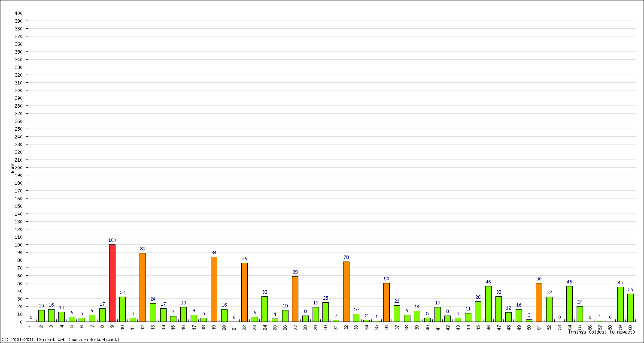This screenshot has height=343, width=644.
Task: Click the "1" innings label on the x-axis
Action: tap(31, 327)
